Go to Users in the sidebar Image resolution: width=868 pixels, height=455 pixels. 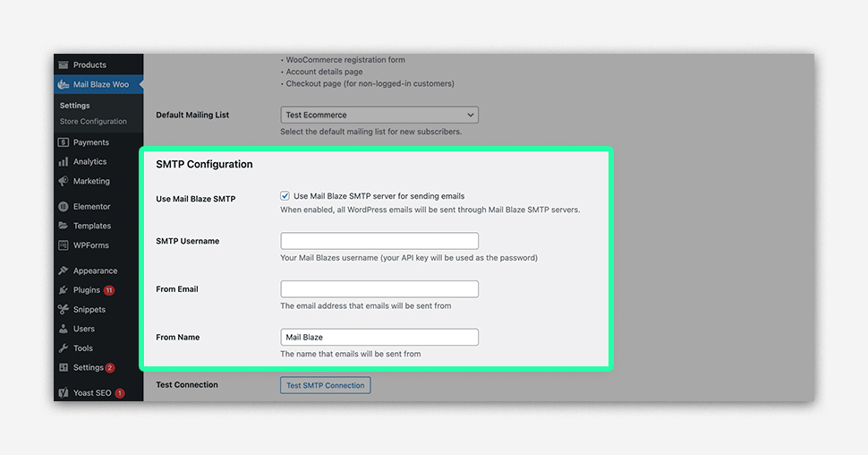tap(98, 330)
